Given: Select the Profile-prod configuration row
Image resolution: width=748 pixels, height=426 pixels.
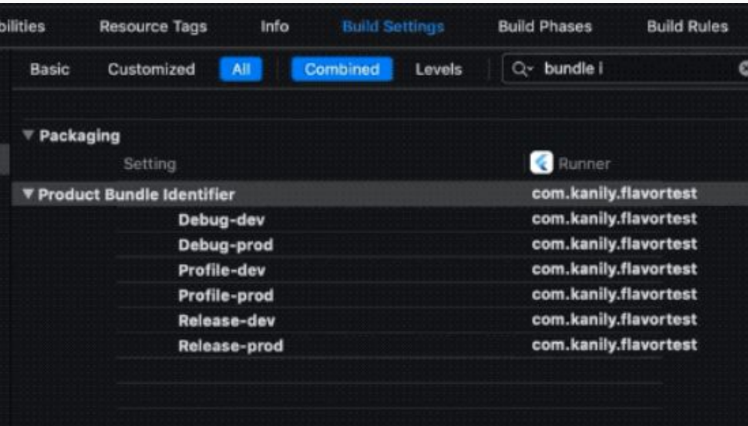Looking at the screenshot, I should 225,295.
